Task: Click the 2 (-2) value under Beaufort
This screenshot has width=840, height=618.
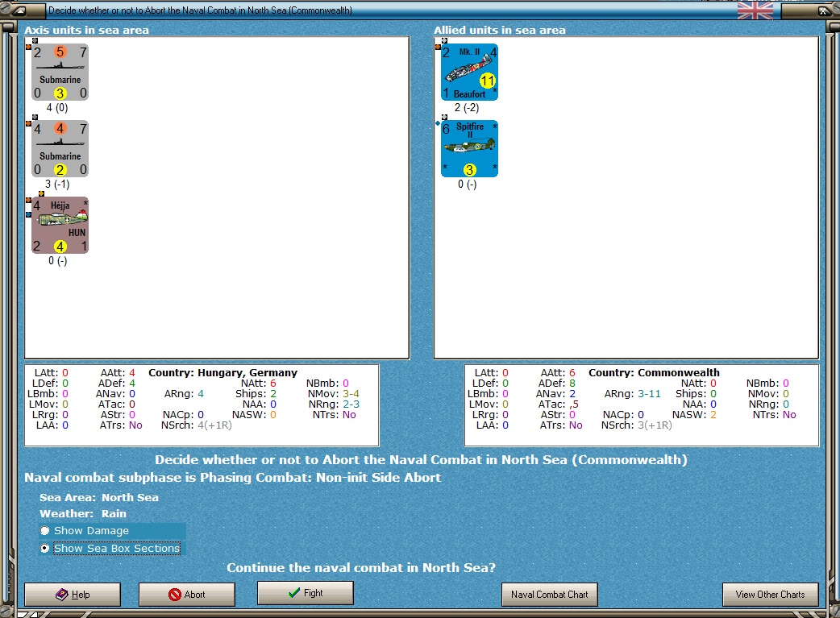Action: (467, 108)
